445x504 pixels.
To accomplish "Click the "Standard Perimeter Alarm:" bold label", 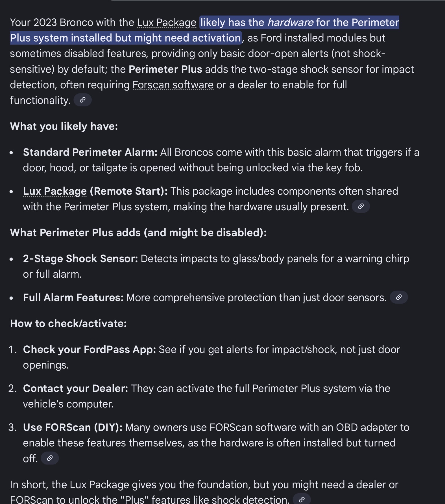I will click(x=90, y=152).
